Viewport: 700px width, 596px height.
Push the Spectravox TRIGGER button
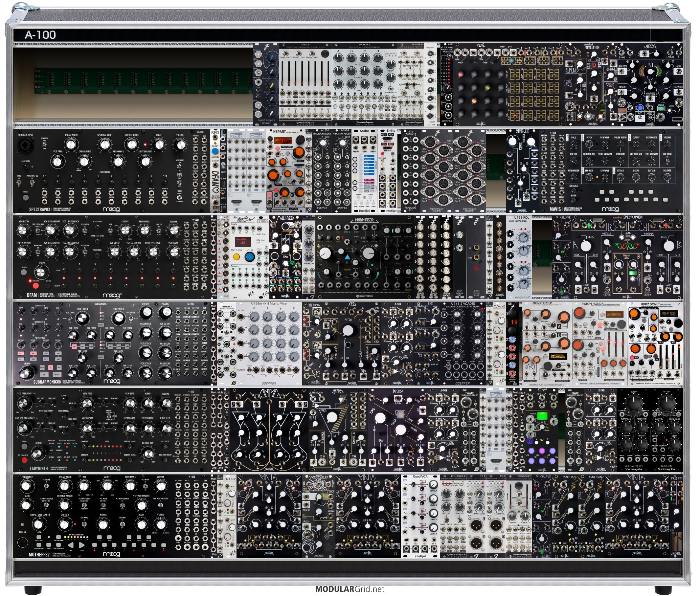point(25,198)
